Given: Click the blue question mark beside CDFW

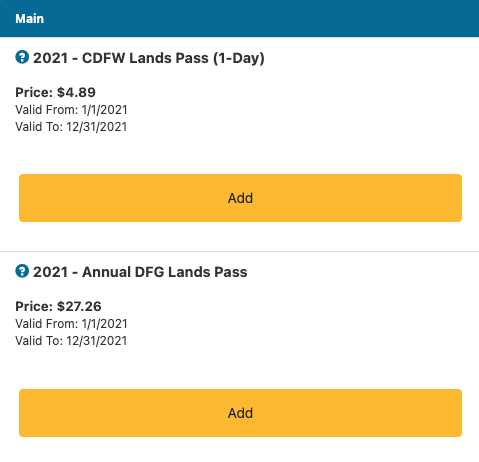Looking at the screenshot, I should pyautogui.click(x=22, y=57).
